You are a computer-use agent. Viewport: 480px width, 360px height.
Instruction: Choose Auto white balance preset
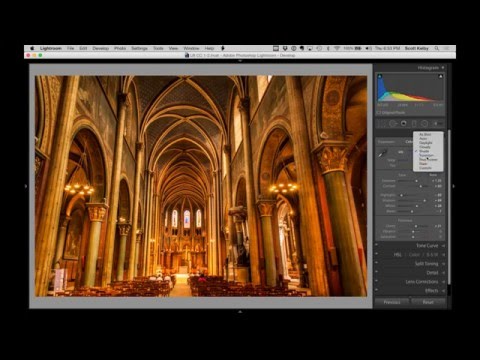[428, 138]
